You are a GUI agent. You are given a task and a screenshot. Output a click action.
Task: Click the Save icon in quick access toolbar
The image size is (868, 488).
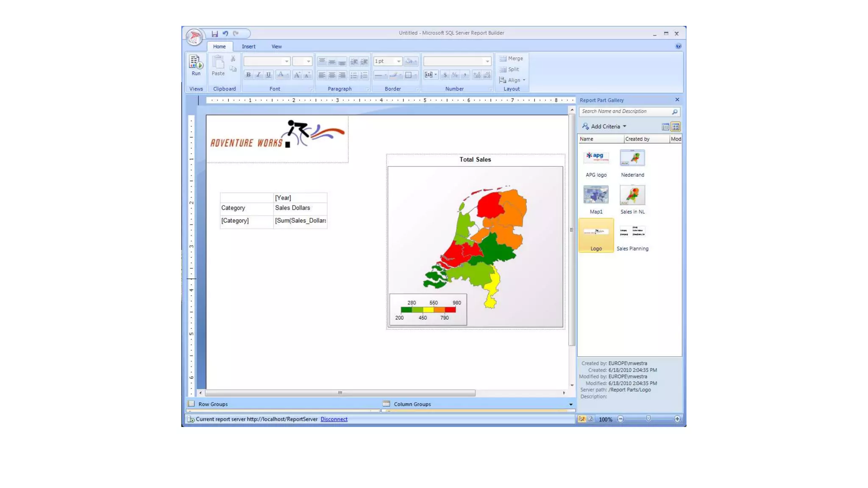pyautogui.click(x=214, y=33)
